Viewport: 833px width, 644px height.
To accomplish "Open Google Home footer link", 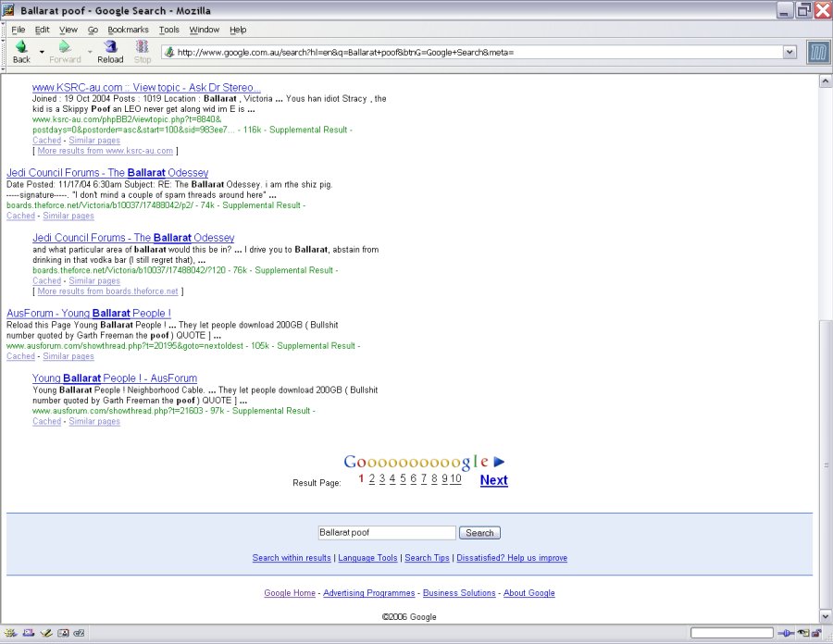I will click(x=290, y=593).
